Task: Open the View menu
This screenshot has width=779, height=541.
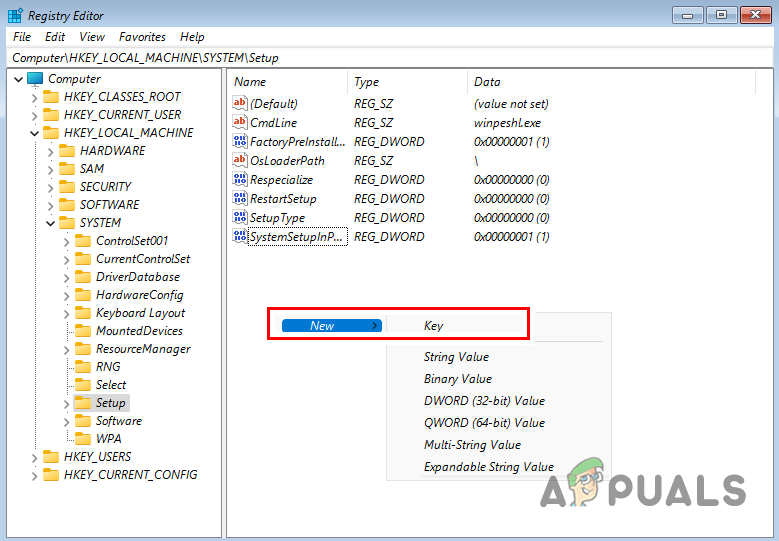Action: point(92,37)
